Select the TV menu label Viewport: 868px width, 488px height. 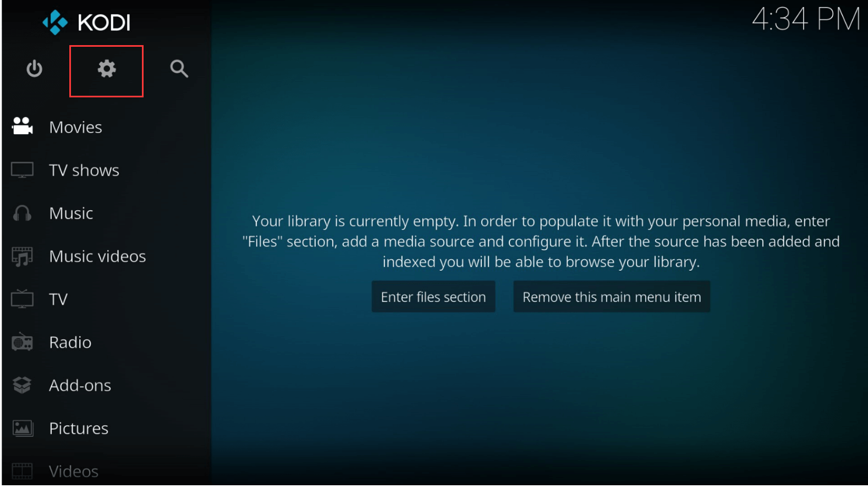click(58, 299)
